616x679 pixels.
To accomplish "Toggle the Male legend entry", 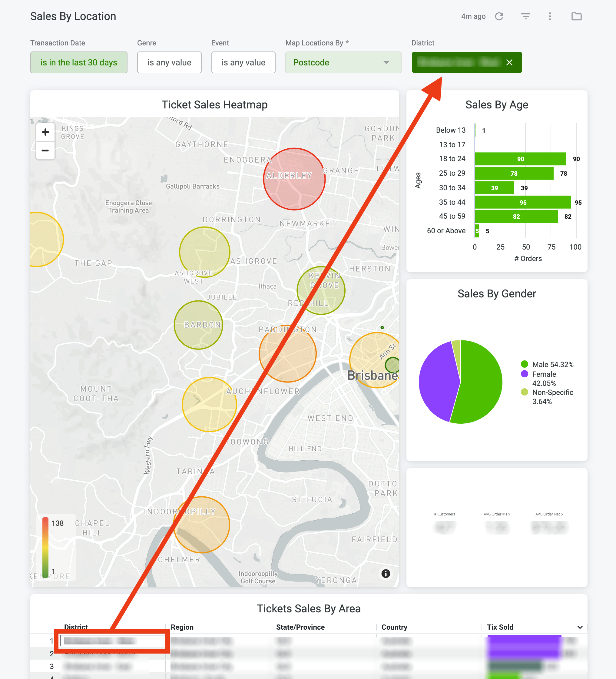I will point(547,364).
